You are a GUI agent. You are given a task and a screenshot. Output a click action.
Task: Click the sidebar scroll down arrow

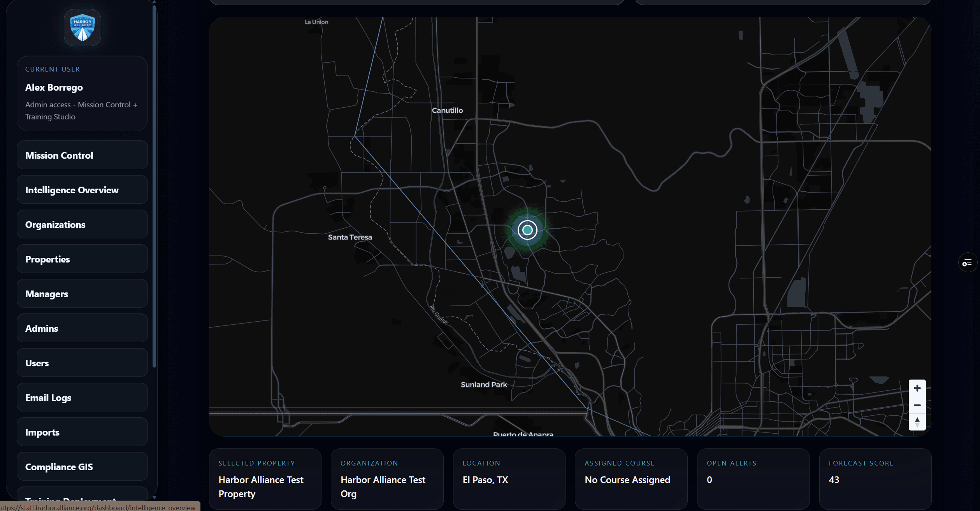[x=155, y=497]
